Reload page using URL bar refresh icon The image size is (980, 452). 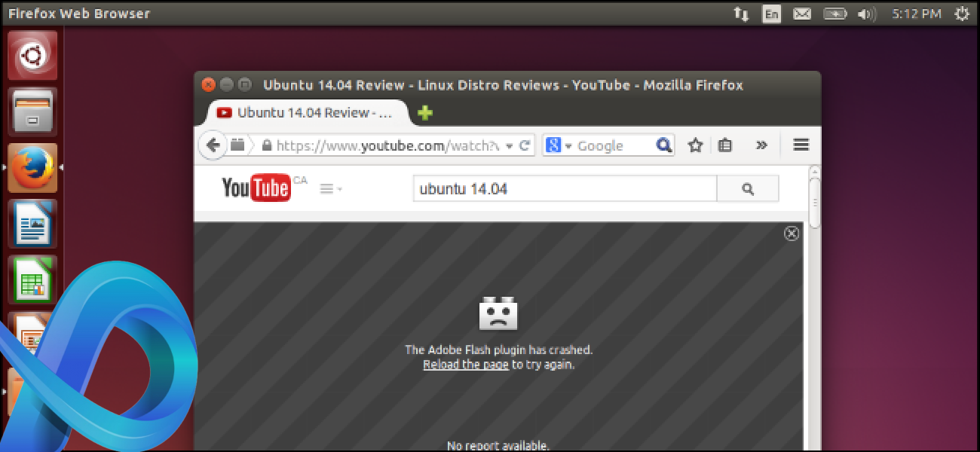point(525,145)
